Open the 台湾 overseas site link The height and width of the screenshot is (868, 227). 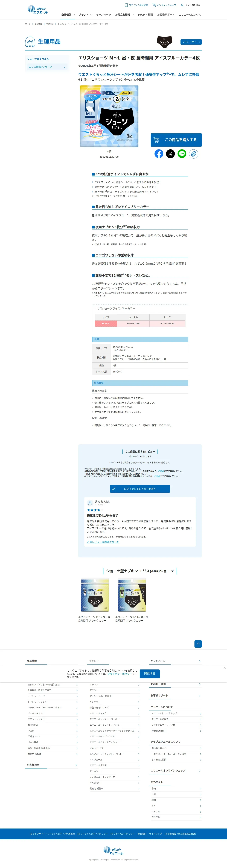point(154,794)
